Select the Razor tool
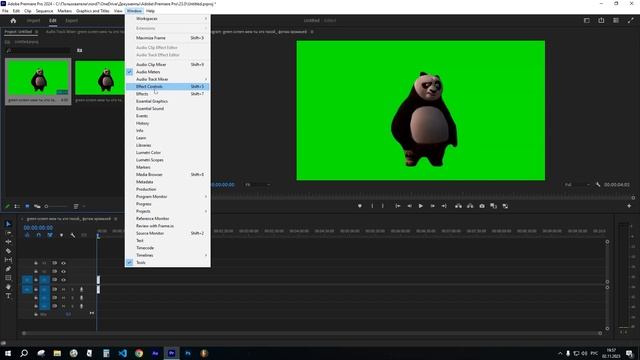 [8, 251]
